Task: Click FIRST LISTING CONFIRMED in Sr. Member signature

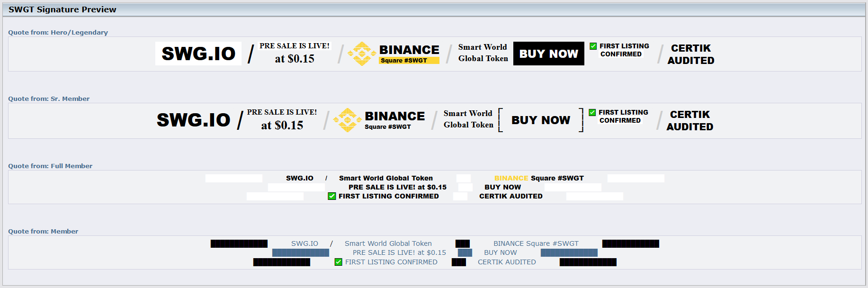Action: pyautogui.click(x=623, y=116)
